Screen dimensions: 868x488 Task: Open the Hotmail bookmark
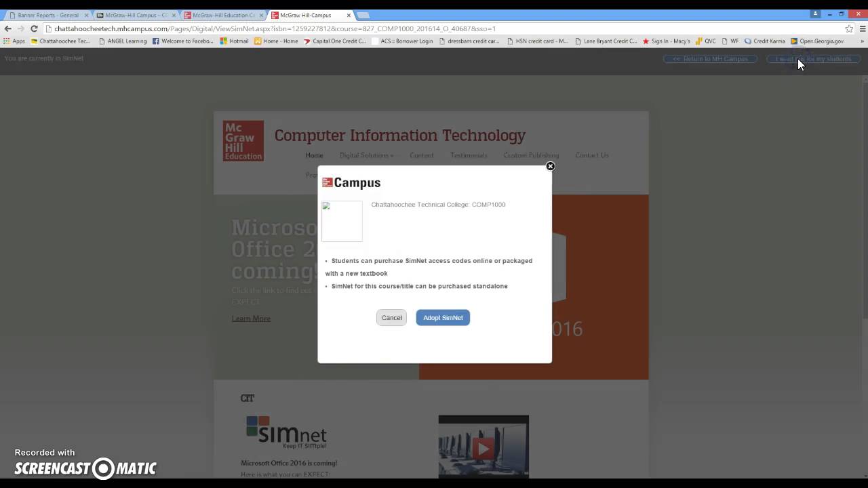234,41
